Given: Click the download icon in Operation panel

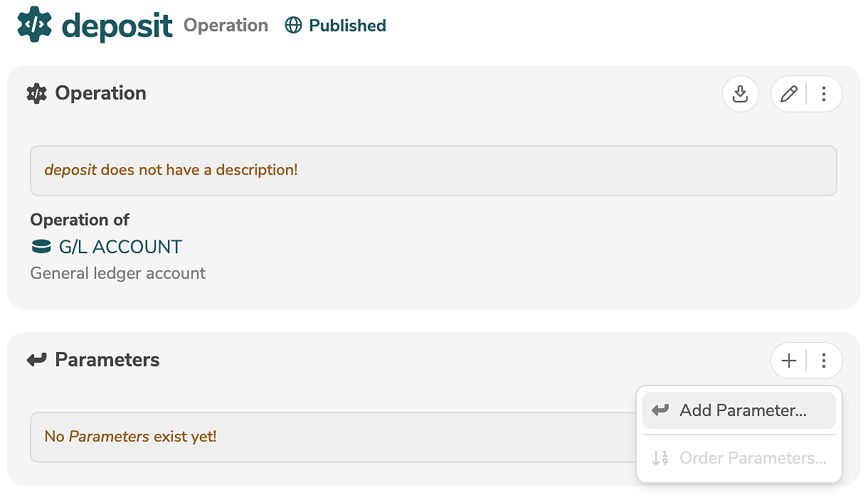Looking at the screenshot, I should 740,94.
